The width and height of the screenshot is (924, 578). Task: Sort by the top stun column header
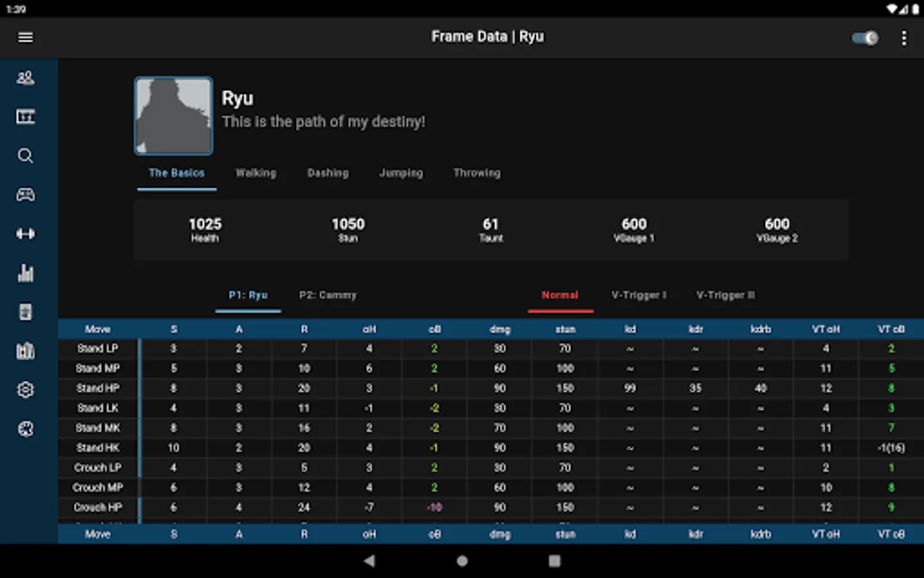point(565,329)
